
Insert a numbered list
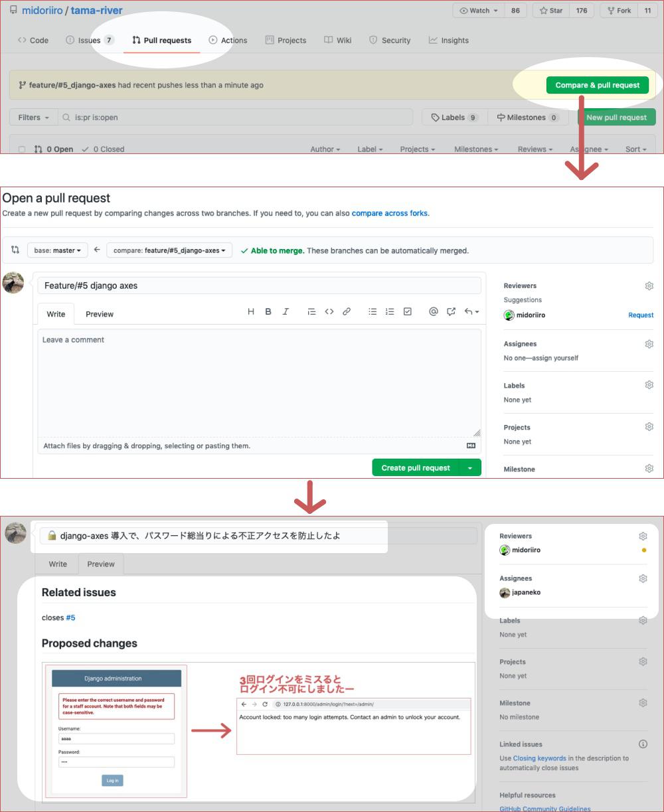pyautogui.click(x=390, y=311)
